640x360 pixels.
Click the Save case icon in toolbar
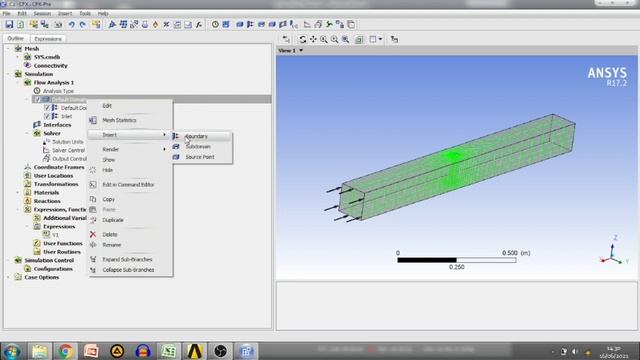click(x=9, y=24)
